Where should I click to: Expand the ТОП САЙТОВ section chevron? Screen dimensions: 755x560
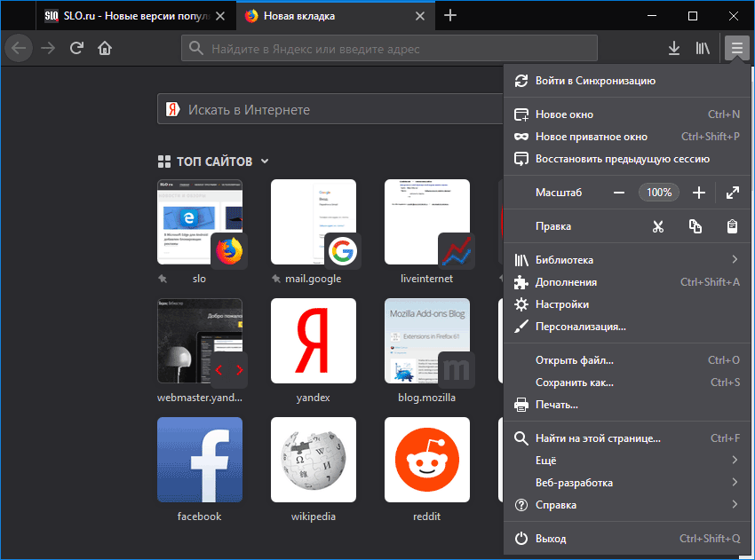point(265,162)
